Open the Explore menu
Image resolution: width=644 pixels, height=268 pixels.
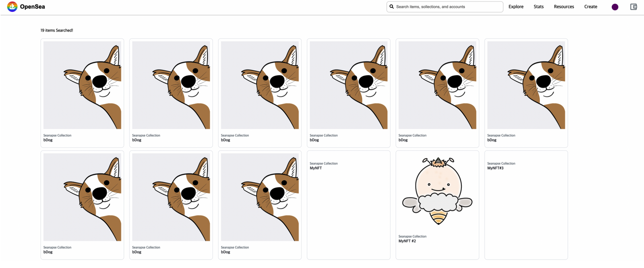point(516,7)
